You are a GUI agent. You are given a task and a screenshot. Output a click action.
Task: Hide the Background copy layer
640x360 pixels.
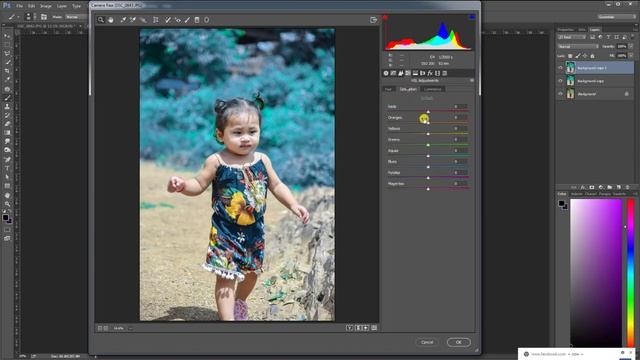coord(560,81)
